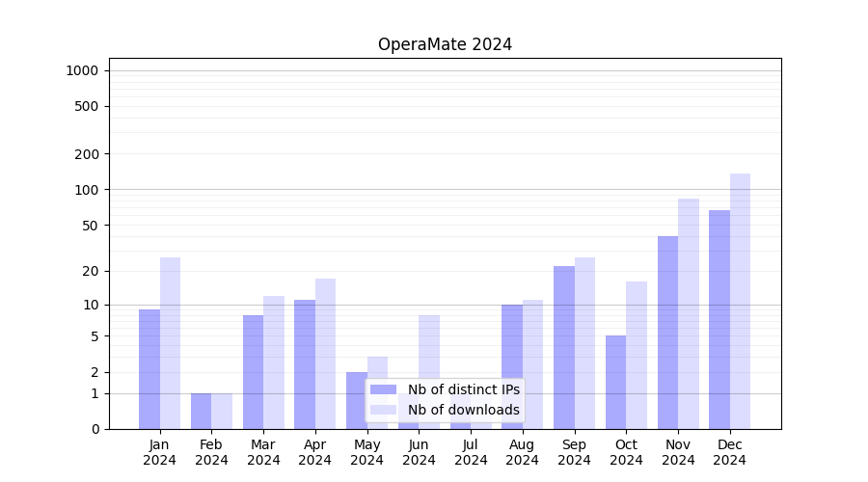Select the Jan 2024 downloads bar

point(170,342)
